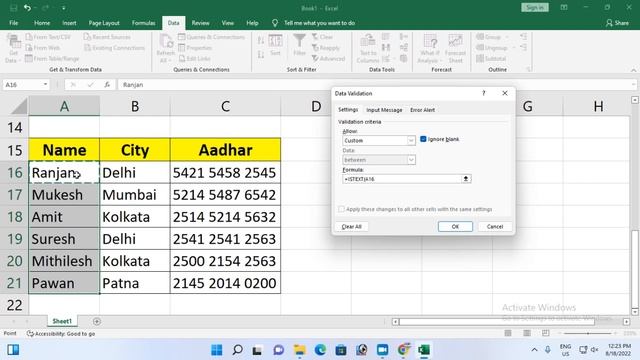Open Microsoft Edge from taskbar

[x=320, y=350]
